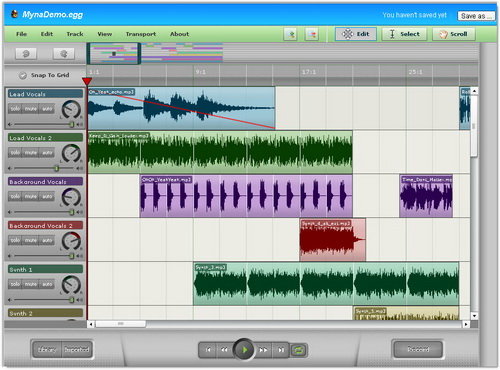Screen dimensions: 500x370
Task: Click the fast forward button
Action: [x=263, y=350]
